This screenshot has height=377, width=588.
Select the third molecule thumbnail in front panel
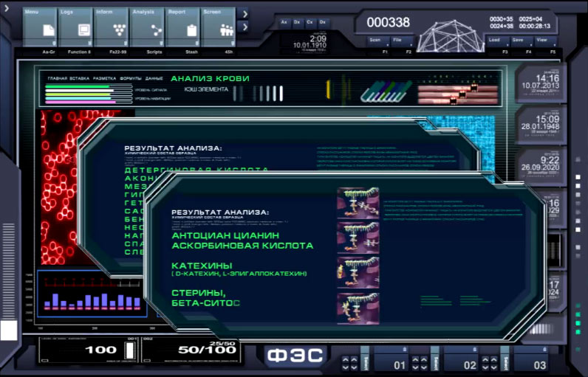point(358,272)
